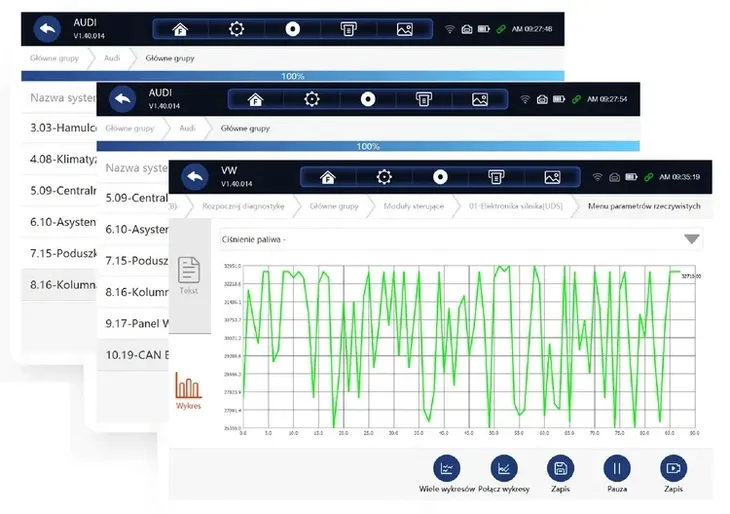Image resolution: width=730 pixels, height=514 pixels.
Task: Click the 100% progress bar in middle window
Action: [x=368, y=146]
